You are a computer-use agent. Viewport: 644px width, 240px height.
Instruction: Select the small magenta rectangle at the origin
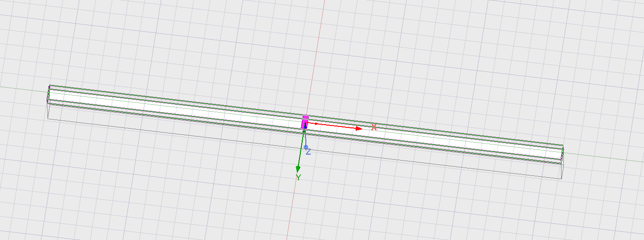pos(305,122)
